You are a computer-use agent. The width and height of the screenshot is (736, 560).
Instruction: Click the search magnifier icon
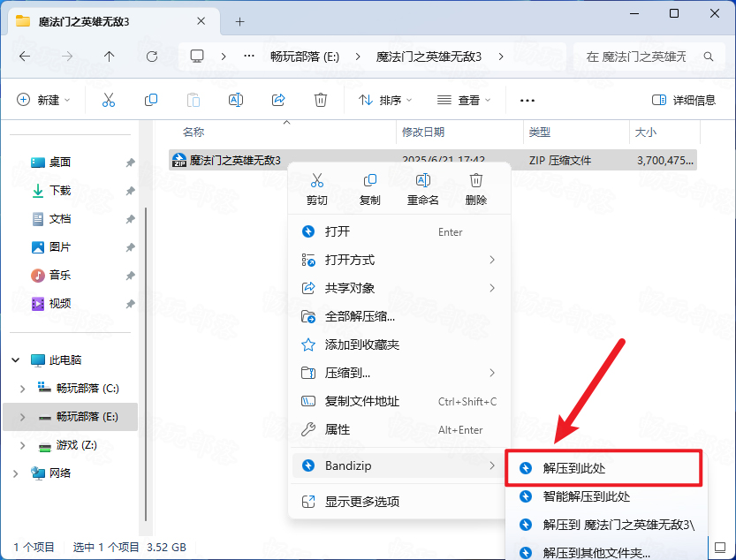pyautogui.click(x=709, y=57)
